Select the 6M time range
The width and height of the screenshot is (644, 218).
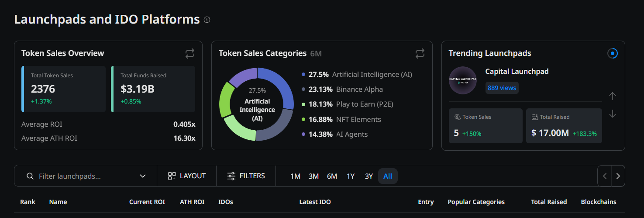(x=332, y=176)
